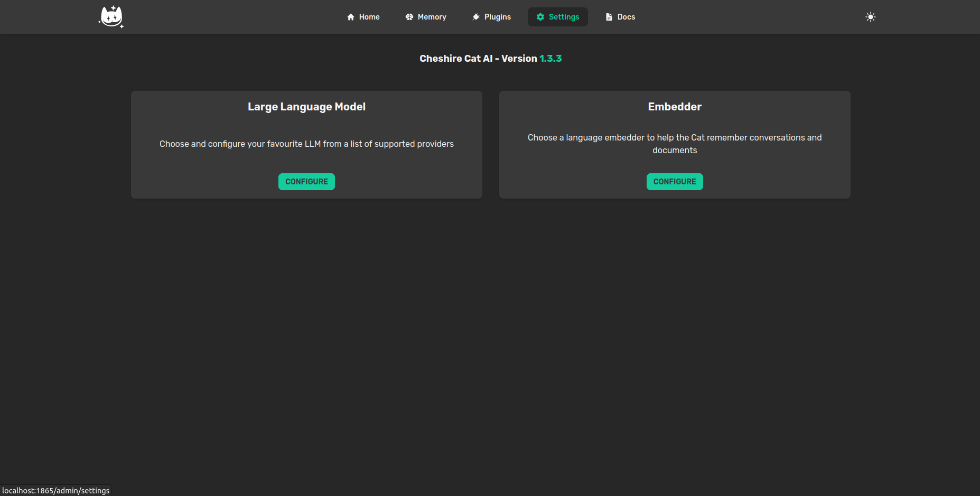980x496 pixels.
Task: Click the Large Language Model card heading
Action: 306,106
